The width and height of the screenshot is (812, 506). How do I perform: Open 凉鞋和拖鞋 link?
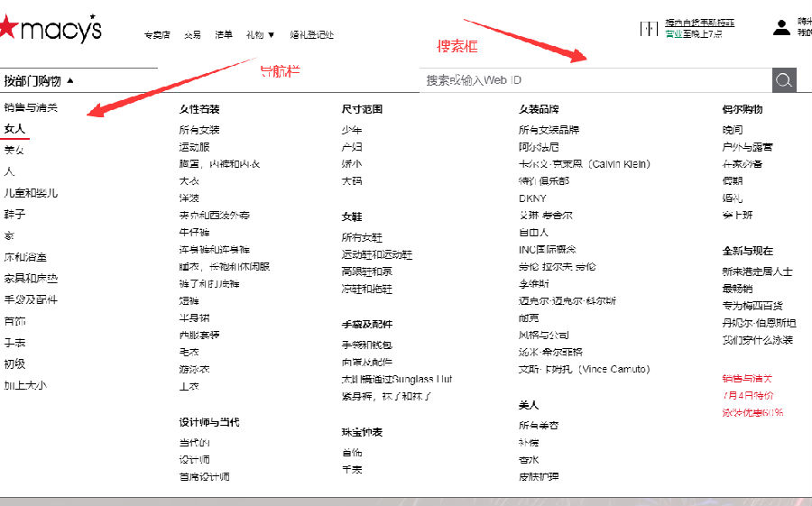(366, 289)
